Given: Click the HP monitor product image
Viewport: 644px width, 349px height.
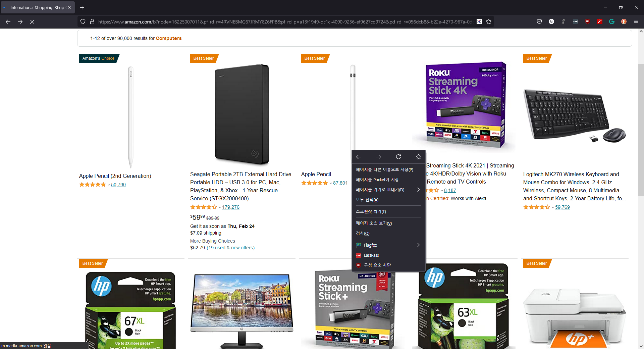Looking at the screenshot, I should pos(242,311).
